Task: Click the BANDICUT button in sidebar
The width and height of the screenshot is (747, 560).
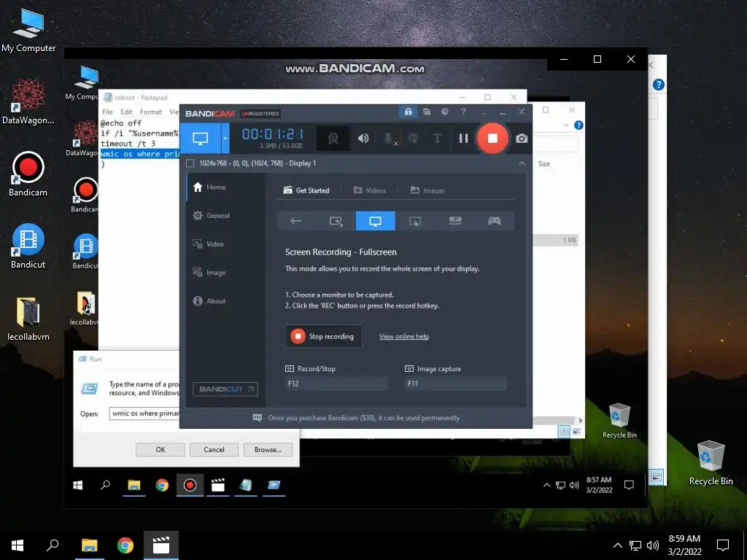Action: tap(225, 389)
